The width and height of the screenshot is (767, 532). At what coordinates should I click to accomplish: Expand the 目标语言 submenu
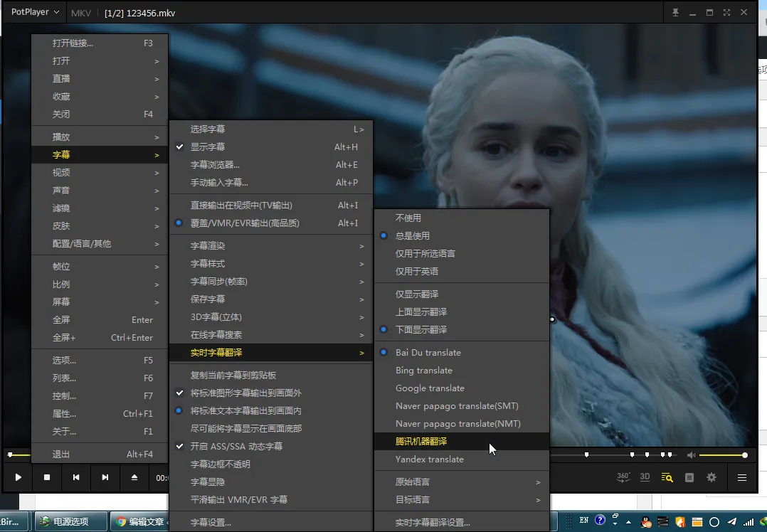point(462,500)
